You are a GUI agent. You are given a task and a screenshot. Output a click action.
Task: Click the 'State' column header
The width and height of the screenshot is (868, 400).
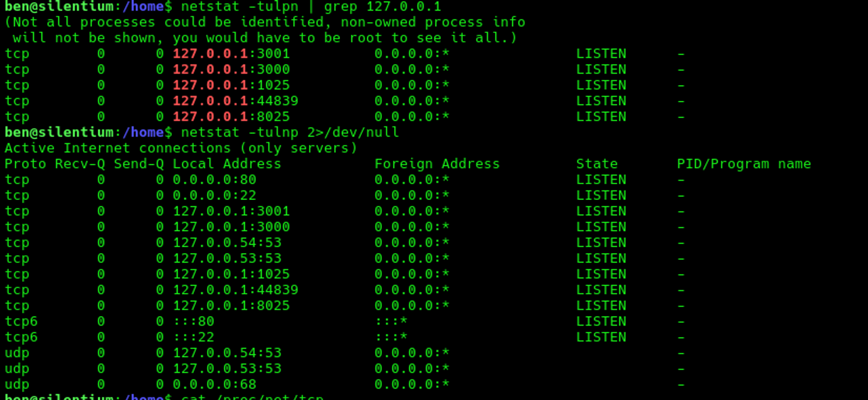[597, 164]
